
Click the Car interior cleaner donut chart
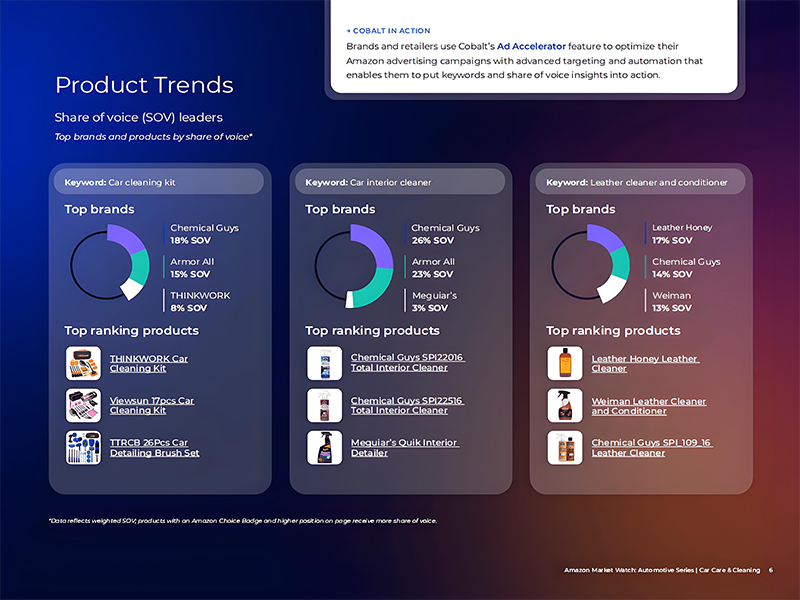(x=354, y=266)
